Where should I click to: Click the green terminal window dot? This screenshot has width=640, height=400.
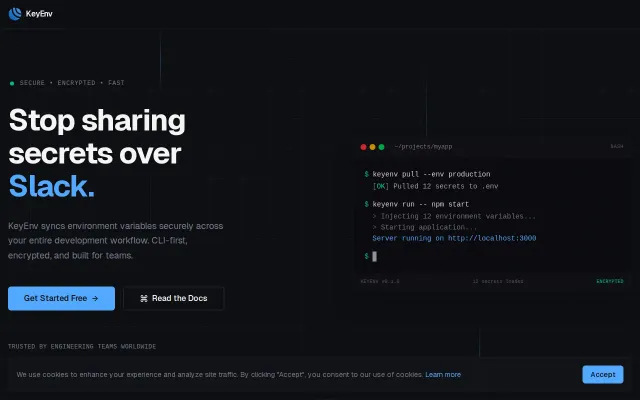pos(381,147)
